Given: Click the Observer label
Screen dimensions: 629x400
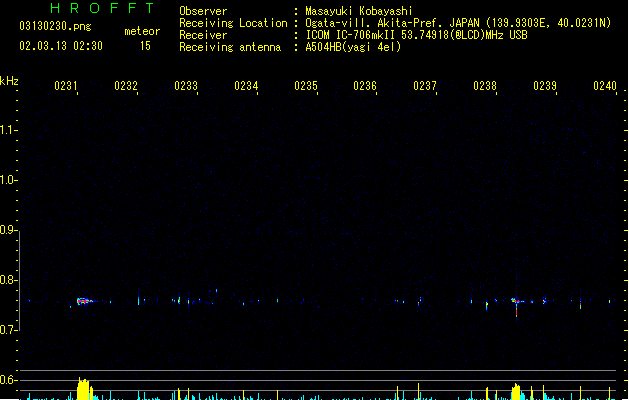Looking at the screenshot, I should point(203,11).
